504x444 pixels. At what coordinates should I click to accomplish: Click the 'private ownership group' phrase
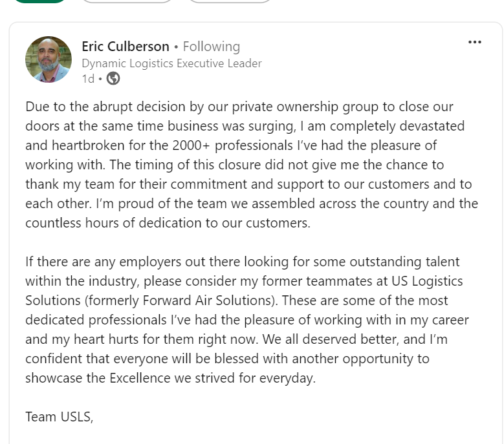(305, 107)
